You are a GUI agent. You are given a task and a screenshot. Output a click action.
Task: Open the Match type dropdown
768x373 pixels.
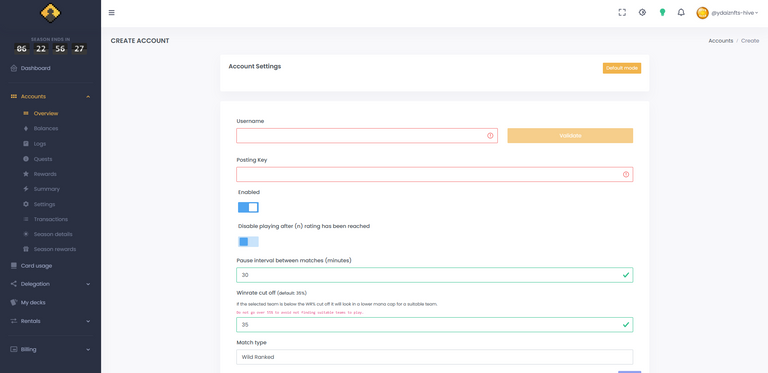tap(434, 357)
